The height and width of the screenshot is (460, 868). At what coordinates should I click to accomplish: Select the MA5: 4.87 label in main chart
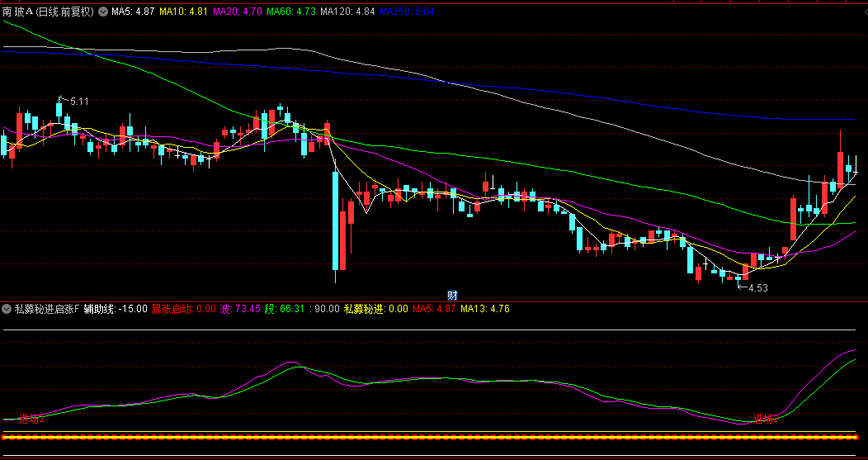pyautogui.click(x=133, y=12)
